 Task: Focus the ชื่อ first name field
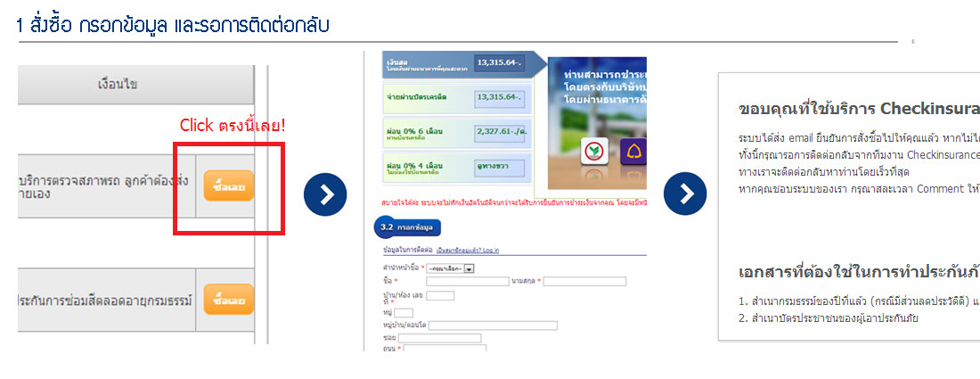(x=468, y=282)
